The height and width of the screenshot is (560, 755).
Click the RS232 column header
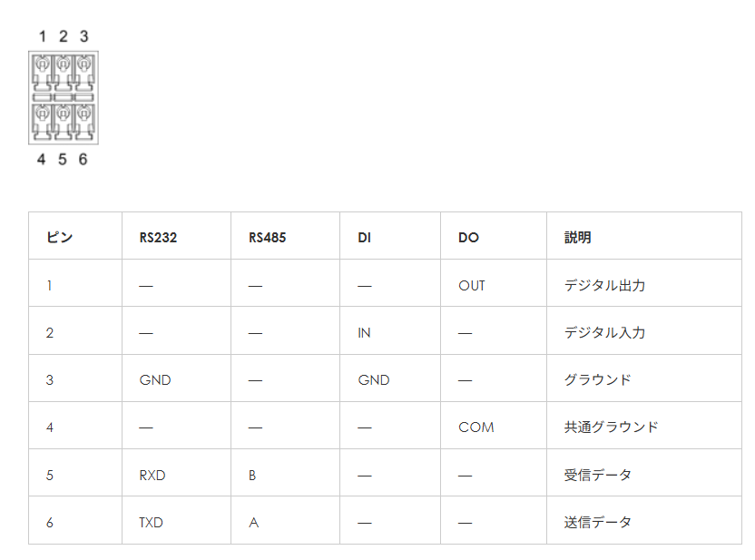coord(158,238)
